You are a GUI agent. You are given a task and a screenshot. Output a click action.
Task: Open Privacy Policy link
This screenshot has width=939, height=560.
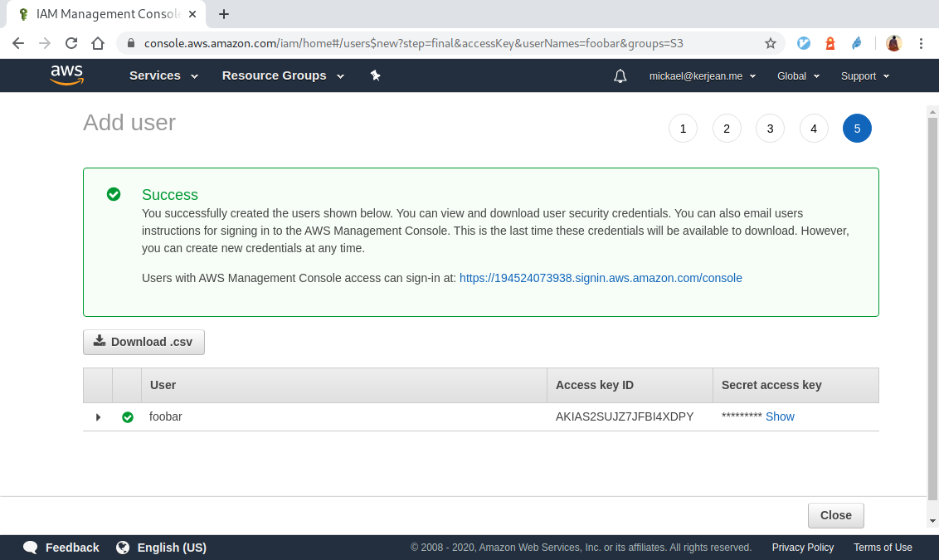click(802, 548)
